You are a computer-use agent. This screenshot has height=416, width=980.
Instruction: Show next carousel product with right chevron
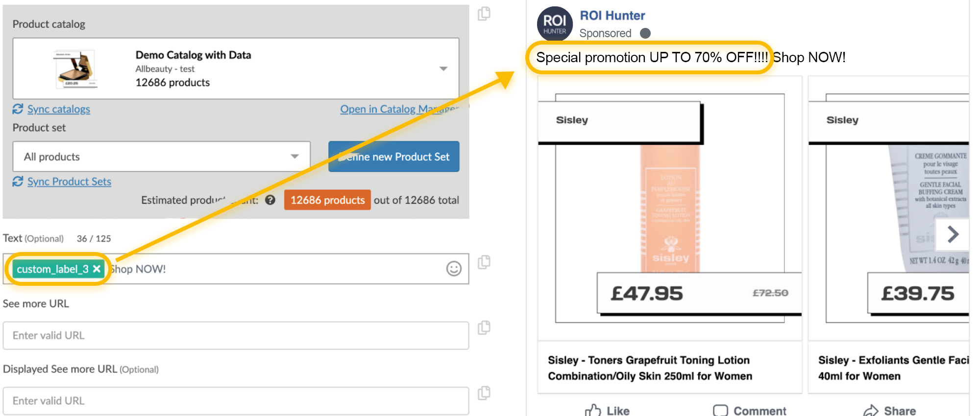point(953,234)
